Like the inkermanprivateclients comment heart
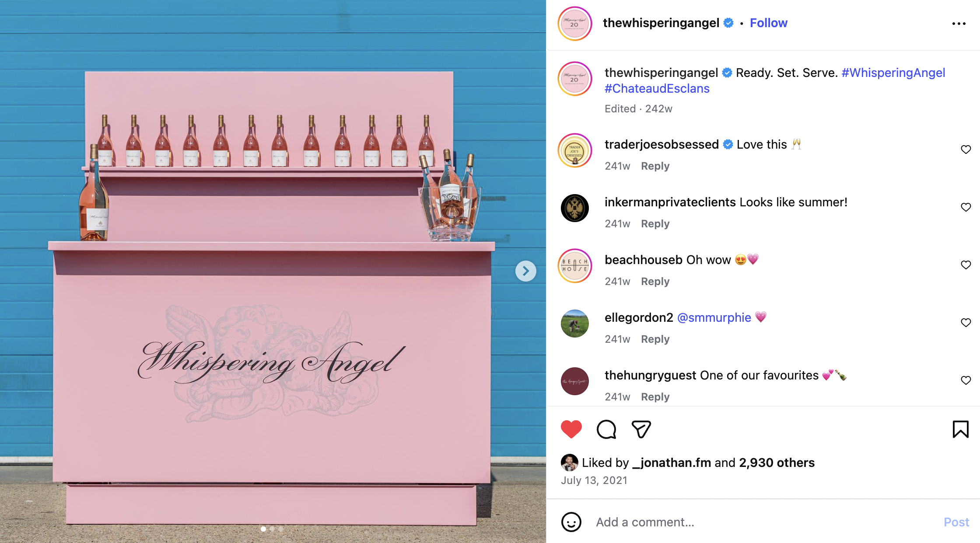 tap(966, 207)
